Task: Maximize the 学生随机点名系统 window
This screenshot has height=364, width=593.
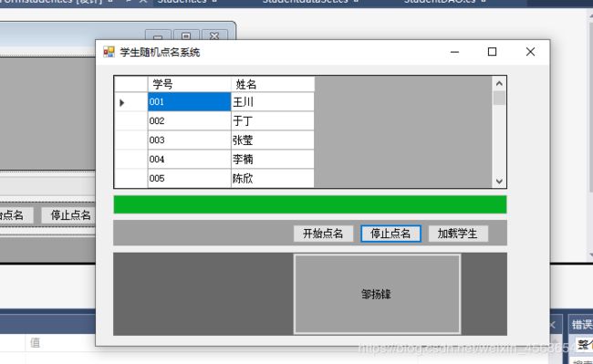Action: pos(492,52)
